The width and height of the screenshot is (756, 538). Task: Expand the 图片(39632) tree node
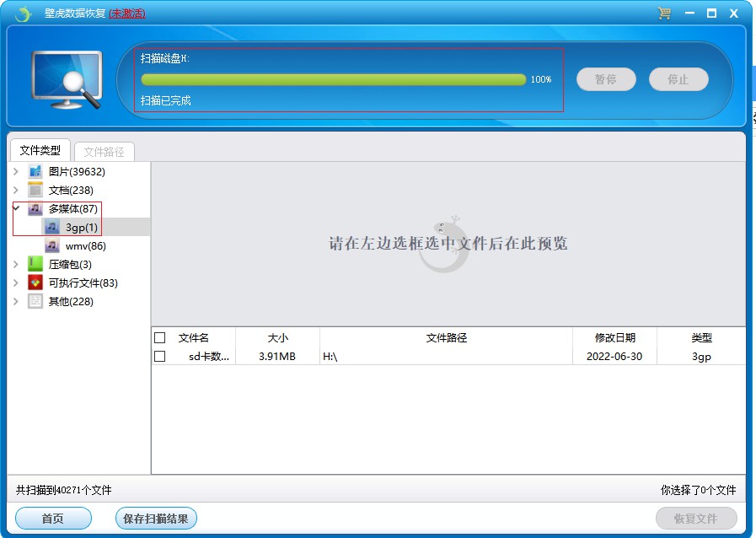pos(16,171)
